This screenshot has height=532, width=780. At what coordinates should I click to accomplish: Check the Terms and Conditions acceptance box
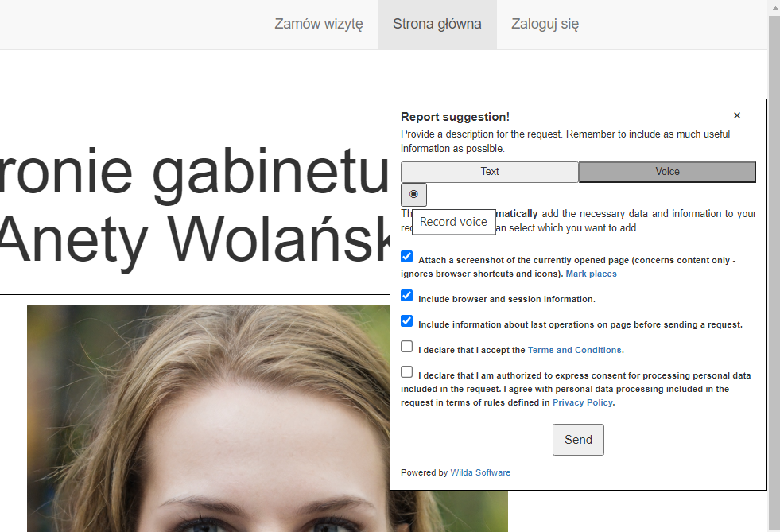point(406,346)
